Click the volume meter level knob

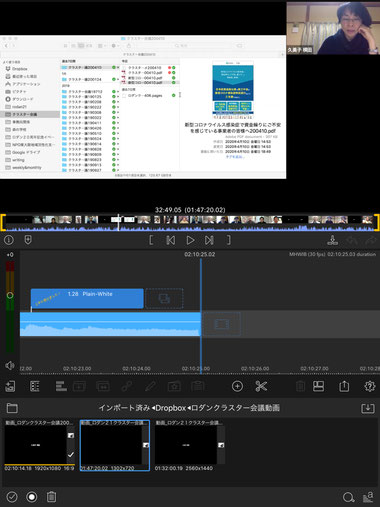(x=10, y=295)
